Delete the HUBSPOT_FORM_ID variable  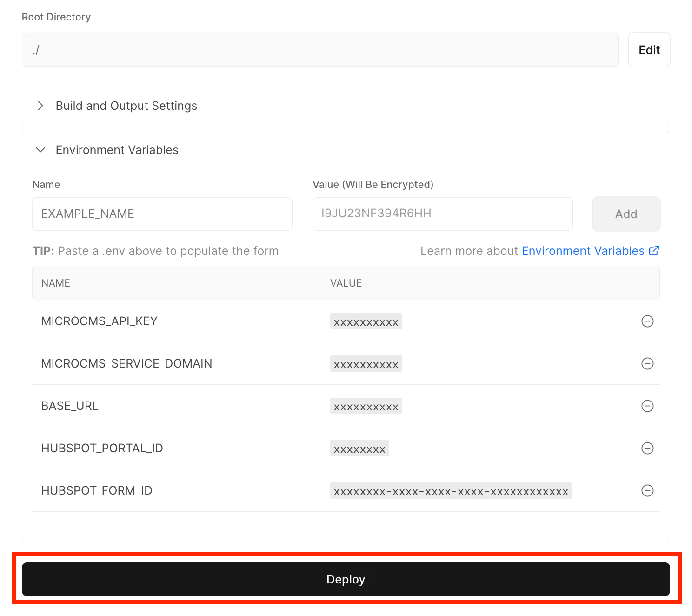coord(647,490)
